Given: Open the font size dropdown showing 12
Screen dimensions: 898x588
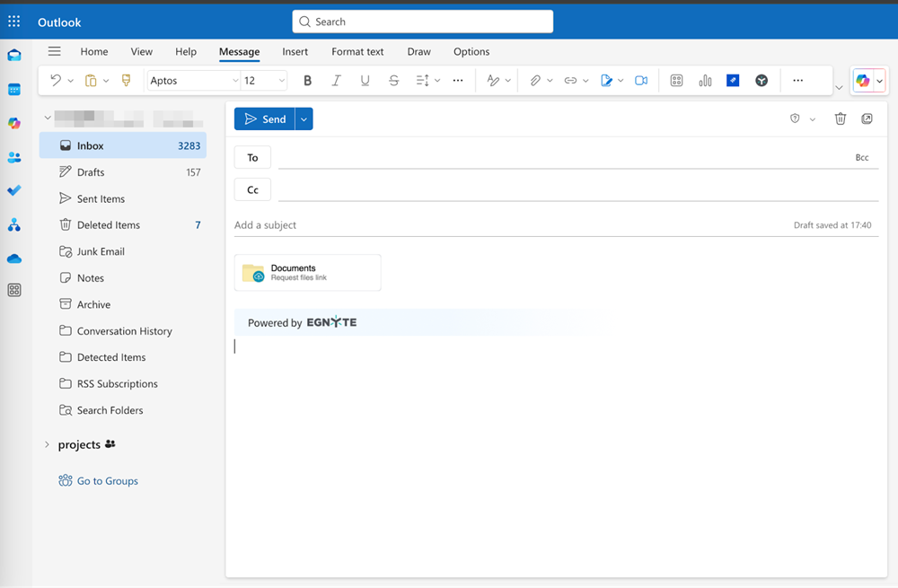Looking at the screenshot, I should click(x=264, y=81).
